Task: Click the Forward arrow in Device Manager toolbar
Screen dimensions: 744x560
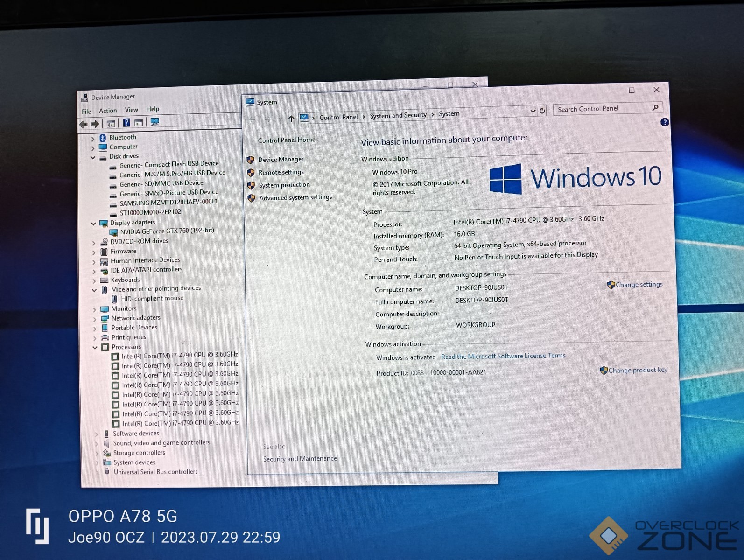Action: (95, 124)
